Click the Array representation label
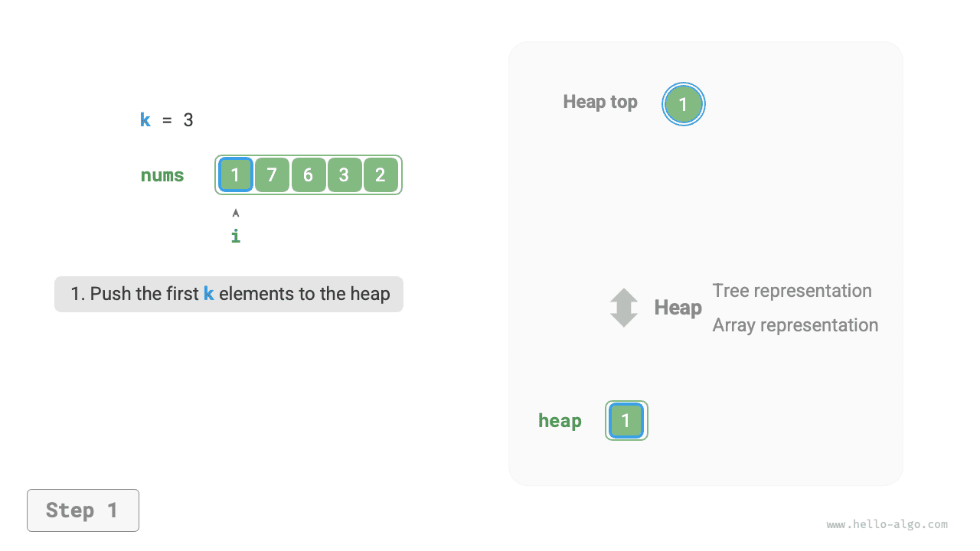The image size is (980, 551). tap(795, 325)
